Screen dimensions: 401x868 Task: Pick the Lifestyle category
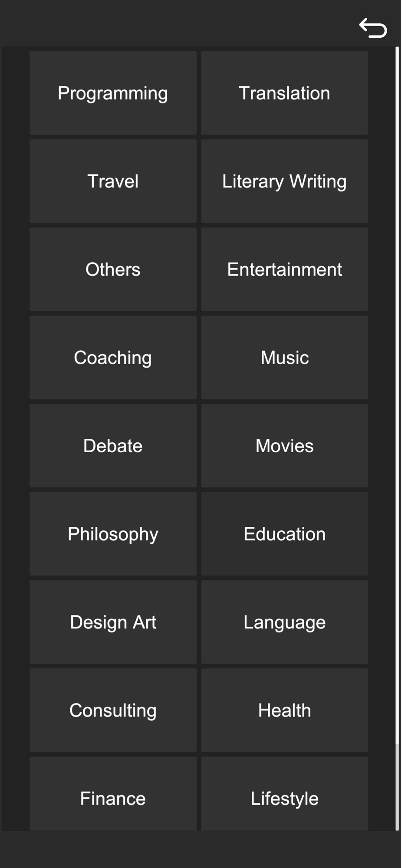[x=285, y=793]
